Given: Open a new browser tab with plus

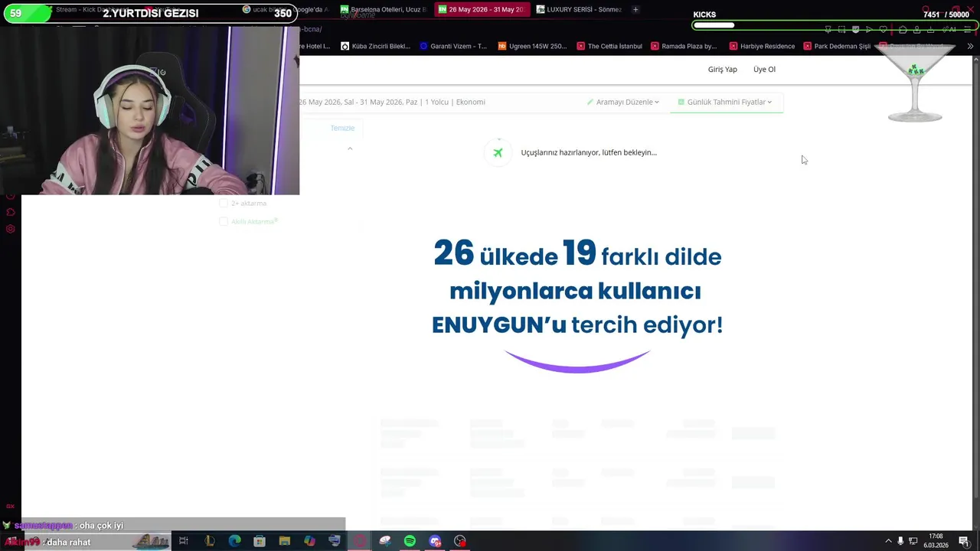Looking at the screenshot, I should tap(635, 9).
